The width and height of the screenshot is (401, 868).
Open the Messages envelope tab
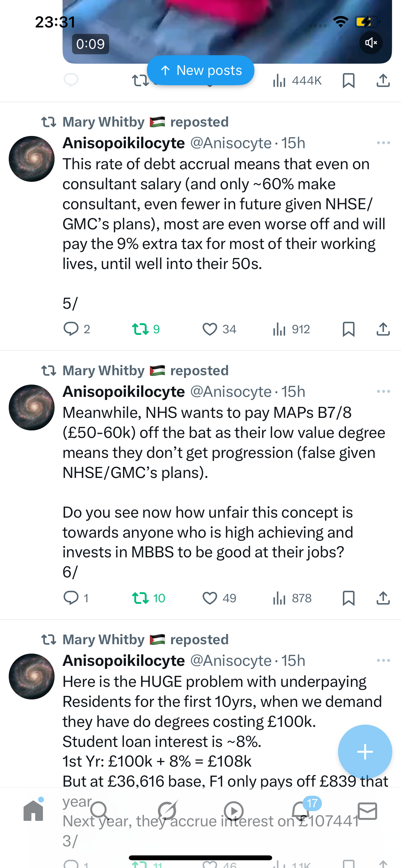pos(367,811)
